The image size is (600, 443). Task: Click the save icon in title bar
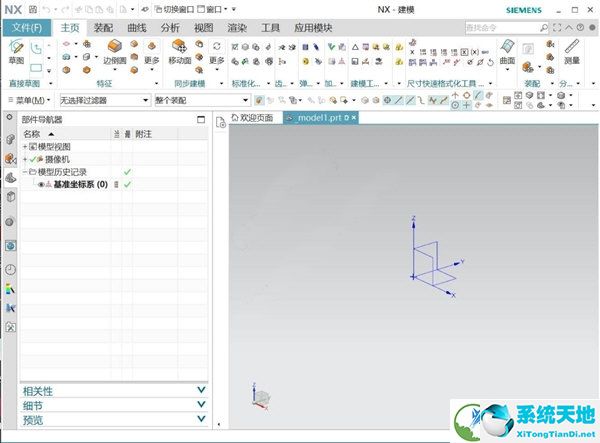(x=33, y=9)
